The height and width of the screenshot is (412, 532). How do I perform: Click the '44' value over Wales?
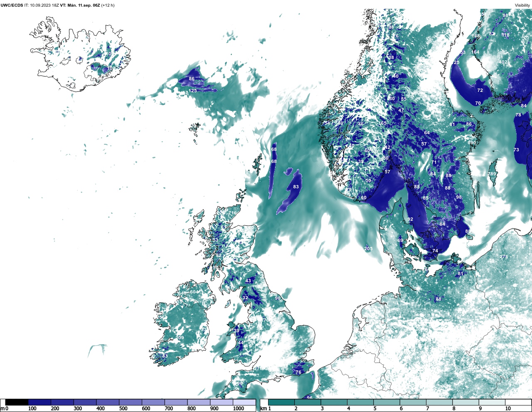point(241,343)
